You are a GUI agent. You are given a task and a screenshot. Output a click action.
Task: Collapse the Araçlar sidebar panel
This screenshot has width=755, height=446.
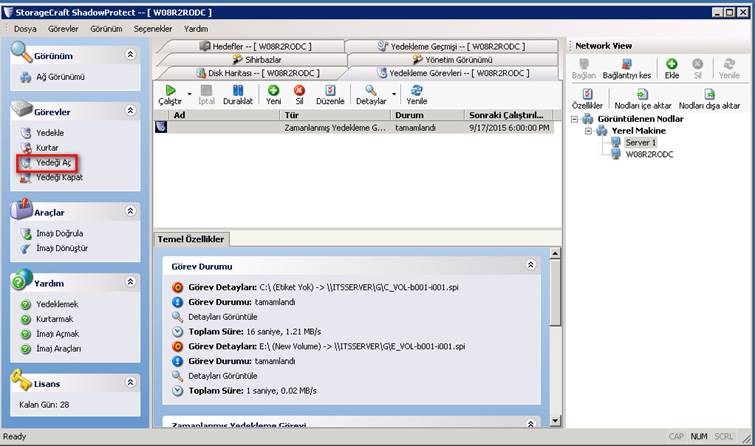(x=130, y=211)
